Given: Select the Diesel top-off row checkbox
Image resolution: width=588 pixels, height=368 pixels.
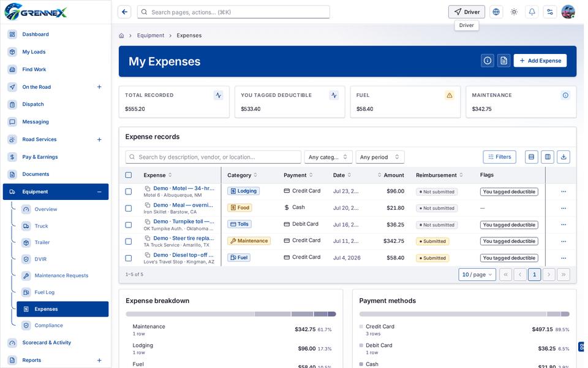Looking at the screenshot, I should pos(128,258).
